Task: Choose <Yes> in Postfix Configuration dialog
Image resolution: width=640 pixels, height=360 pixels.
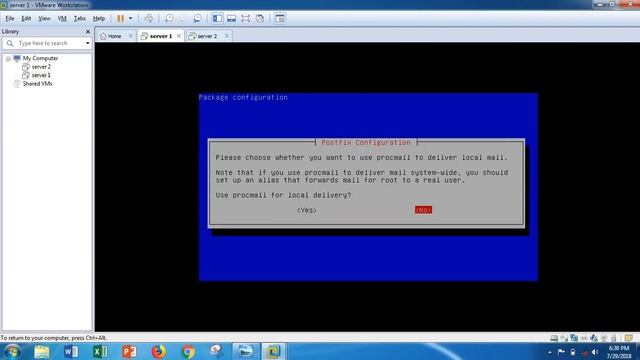Action: coord(307,210)
